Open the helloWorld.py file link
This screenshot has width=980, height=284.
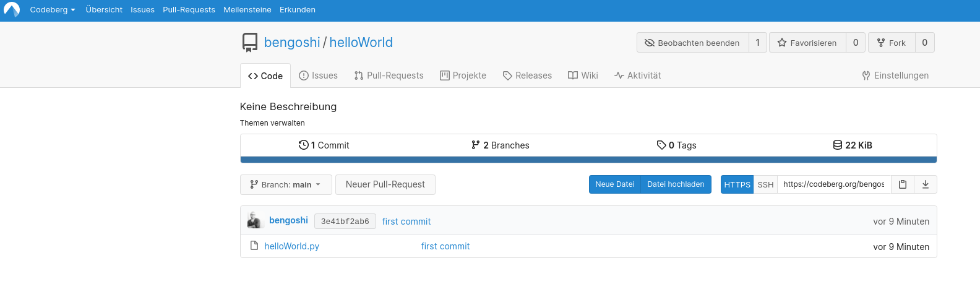pyautogui.click(x=291, y=246)
